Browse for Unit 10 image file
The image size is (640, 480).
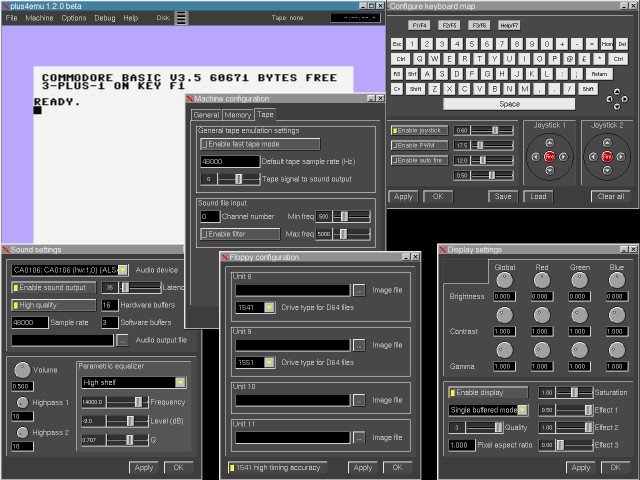click(x=359, y=400)
